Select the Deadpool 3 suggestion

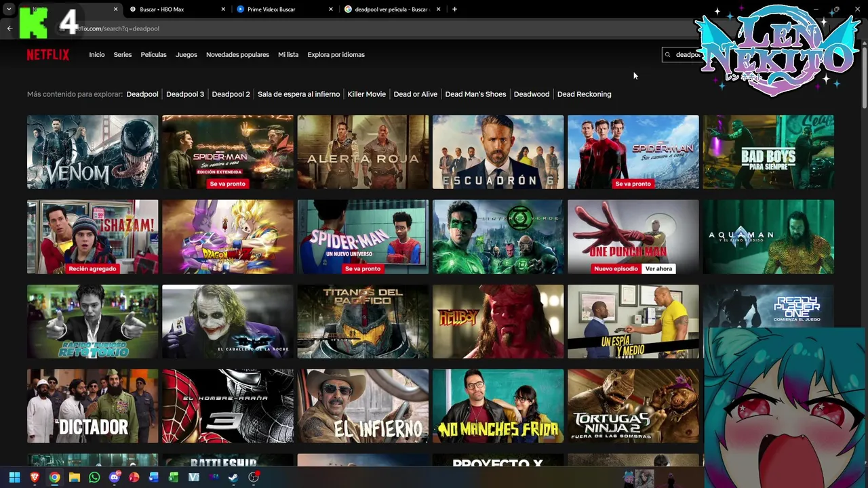[x=185, y=94]
